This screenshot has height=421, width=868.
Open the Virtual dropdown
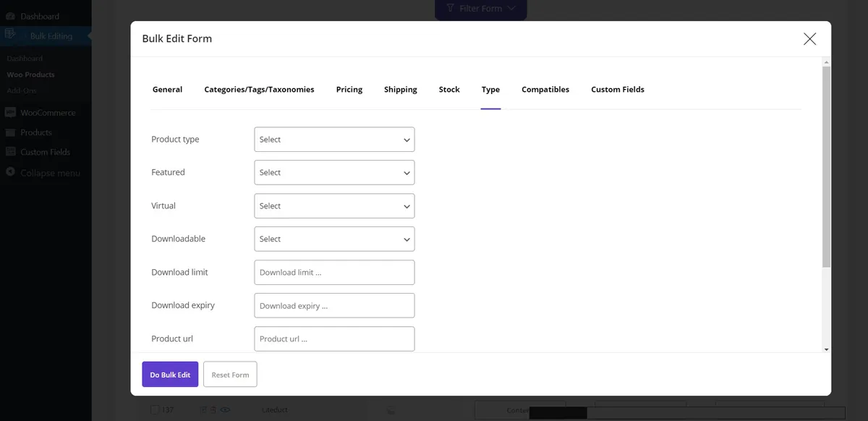(334, 206)
